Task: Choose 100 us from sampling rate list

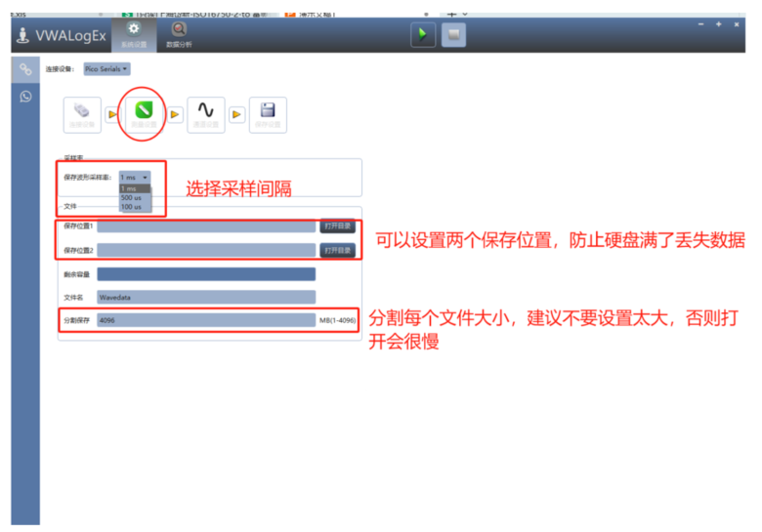Action: click(131, 206)
